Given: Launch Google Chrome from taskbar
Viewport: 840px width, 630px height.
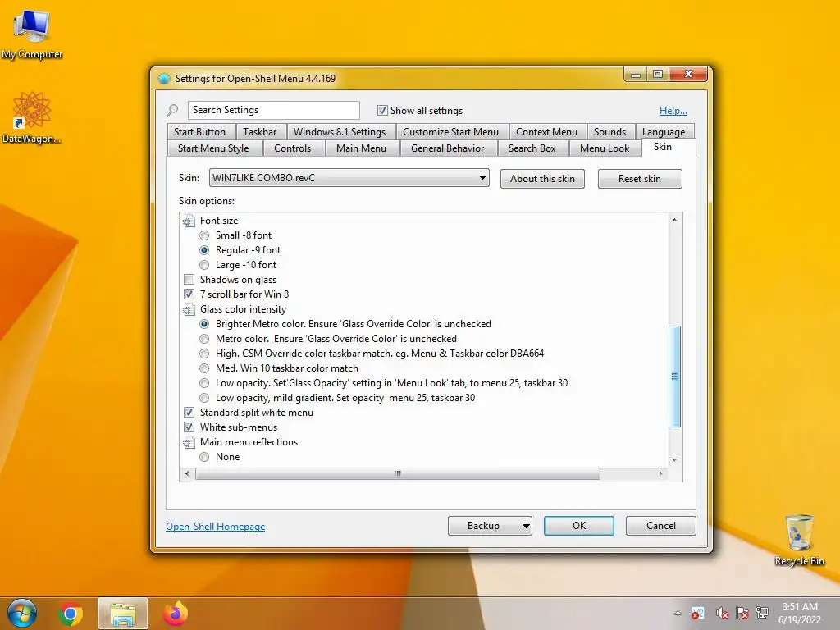Looking at the screenshot, I should 71,614.
